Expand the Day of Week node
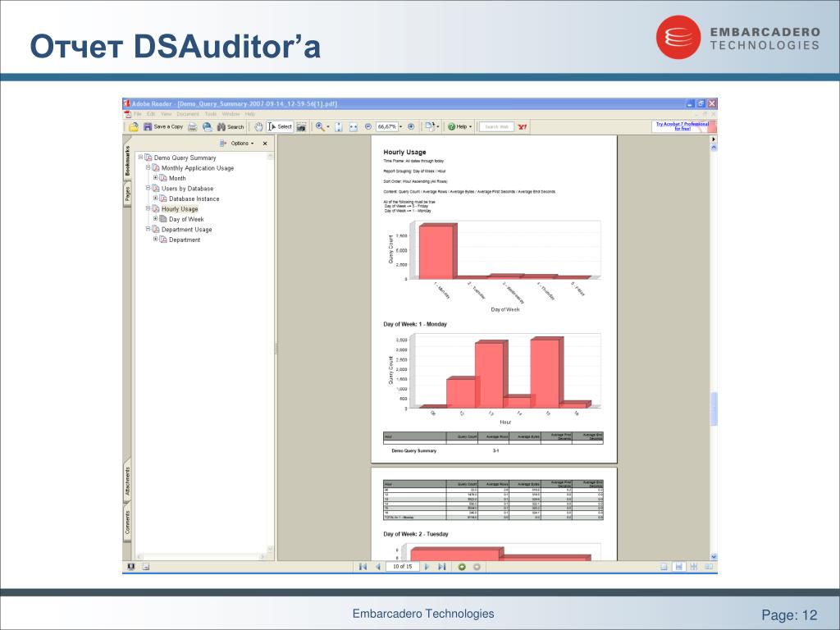This screenshot has height=630, width=840. pyautogui.click(x=156, y=218)
